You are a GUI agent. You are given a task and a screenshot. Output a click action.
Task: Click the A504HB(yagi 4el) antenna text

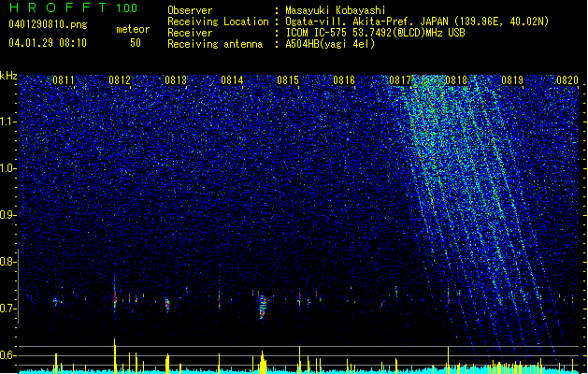coord(330,44)
